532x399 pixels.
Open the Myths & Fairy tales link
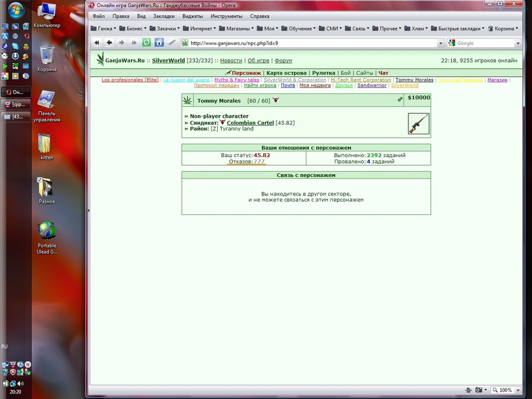237,80
